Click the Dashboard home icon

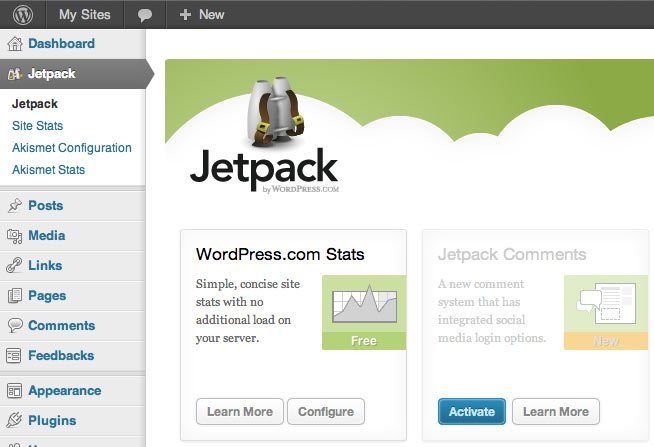[x=14, y=44]
